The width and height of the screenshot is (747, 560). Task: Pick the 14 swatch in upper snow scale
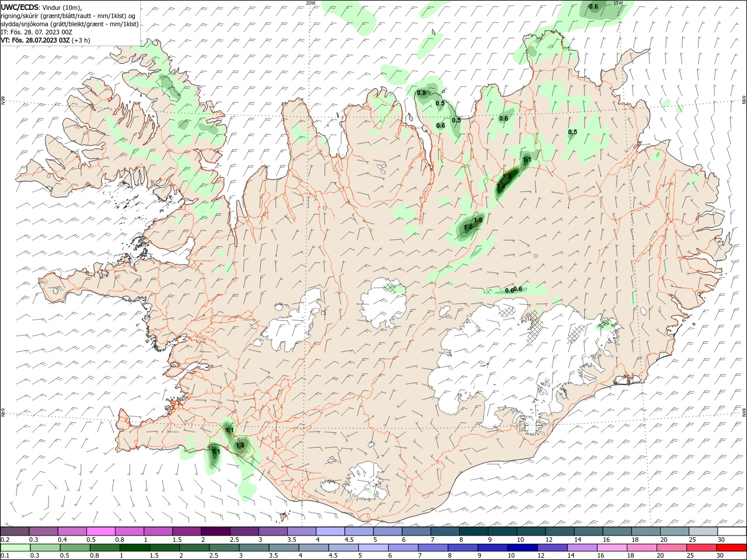[588, 531]
